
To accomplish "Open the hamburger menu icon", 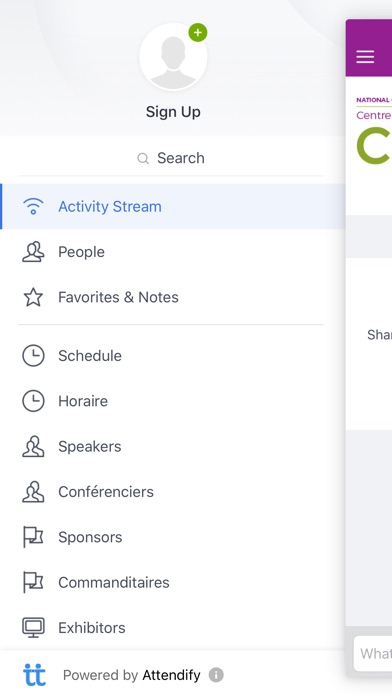I will (x=365, y=57).
